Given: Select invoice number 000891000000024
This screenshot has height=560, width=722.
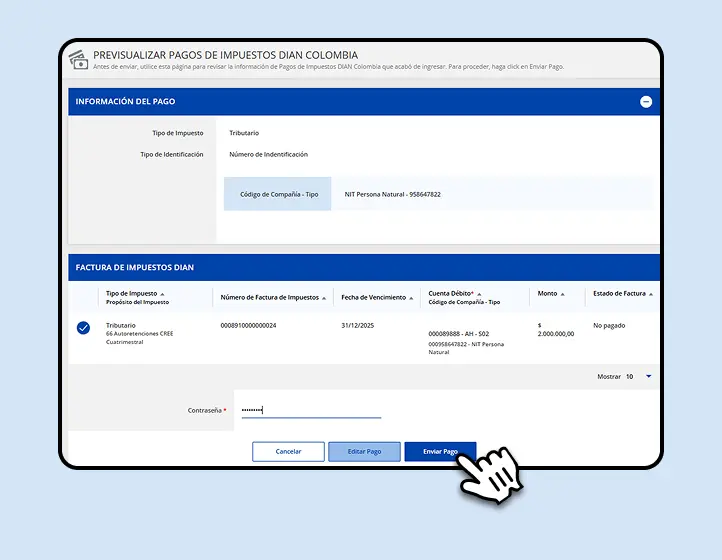Looking at the screenshot, I should (x=248, y=325).
